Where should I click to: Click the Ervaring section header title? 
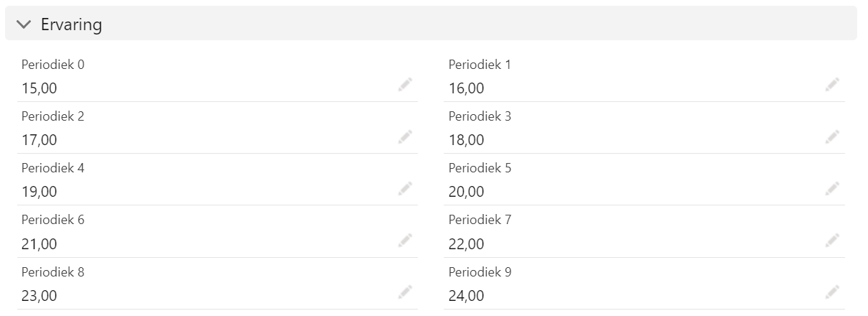[x=71, y=24]
